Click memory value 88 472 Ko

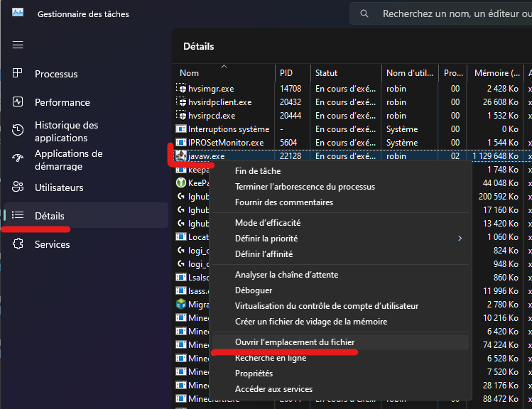pos(501,399)
